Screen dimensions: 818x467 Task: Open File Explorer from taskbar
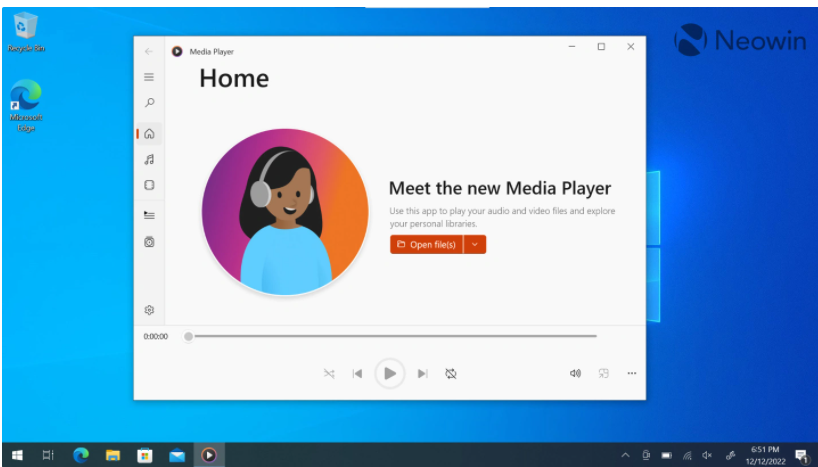[113, 455]
